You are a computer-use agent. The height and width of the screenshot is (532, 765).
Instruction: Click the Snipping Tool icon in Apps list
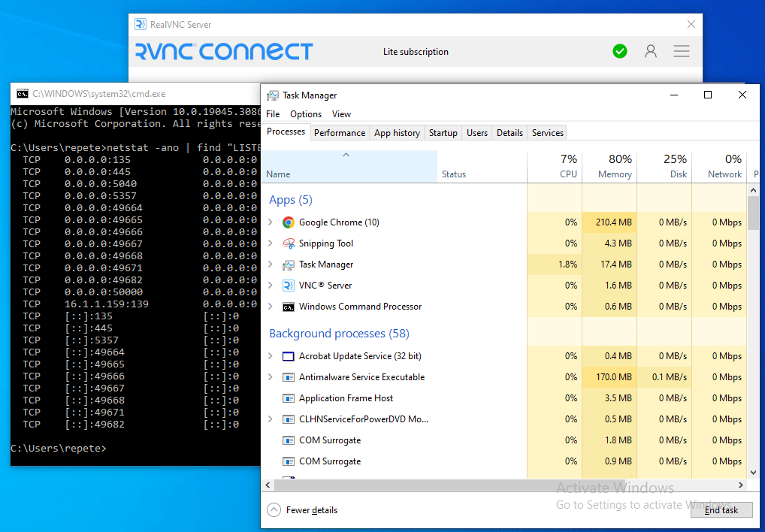(x=289, y=243)
